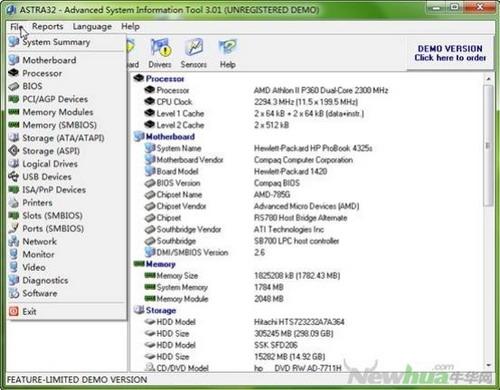
Task: Select the 'Hitachi HTS723232A7A364' value
Action: pos(299,322)
